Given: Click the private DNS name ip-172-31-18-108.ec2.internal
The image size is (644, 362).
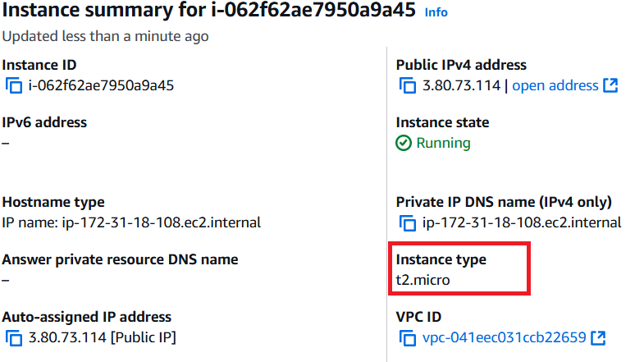Looking at the screenshot, I should point(522,222).
